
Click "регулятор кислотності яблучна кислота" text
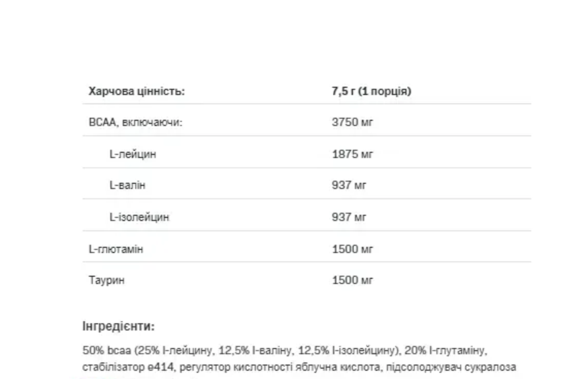pyautogui.click(x=280, y=367)
